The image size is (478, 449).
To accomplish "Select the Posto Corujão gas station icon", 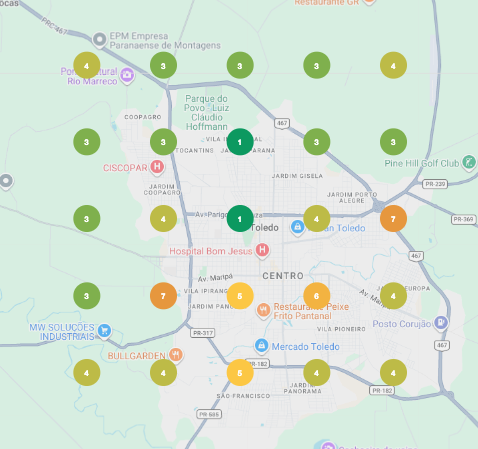I will [x=441, y=323].
